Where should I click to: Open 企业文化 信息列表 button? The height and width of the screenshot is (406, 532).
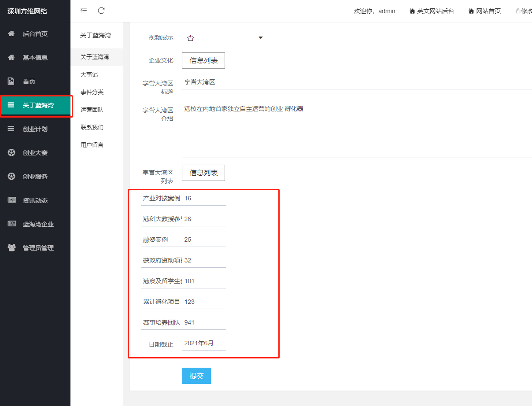(203, 61)
